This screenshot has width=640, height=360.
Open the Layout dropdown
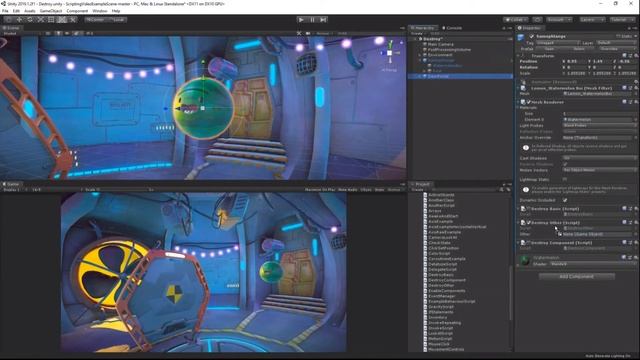click(x=622, y=20)
